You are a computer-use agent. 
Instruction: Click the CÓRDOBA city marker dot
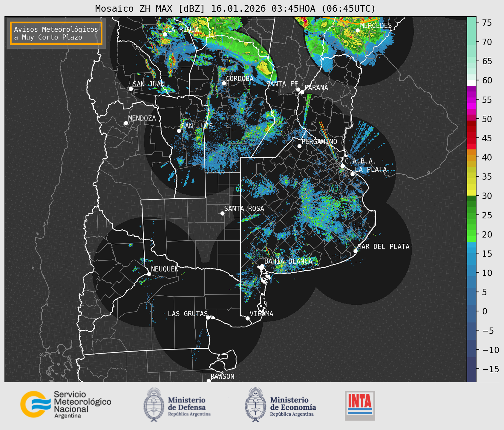[x=224, y=83]
